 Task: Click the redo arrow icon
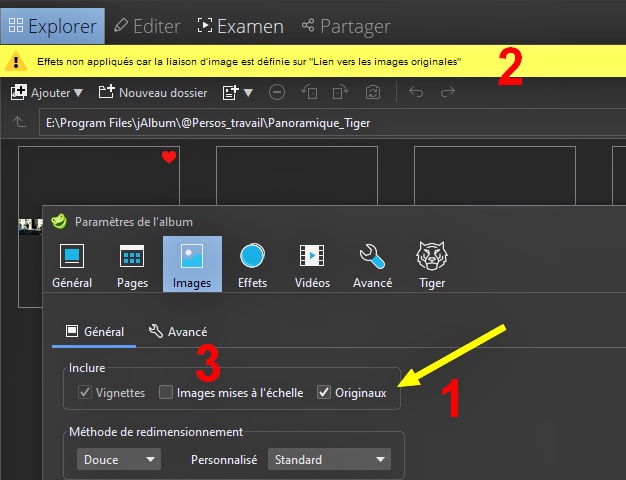click(x=448, y=92)
